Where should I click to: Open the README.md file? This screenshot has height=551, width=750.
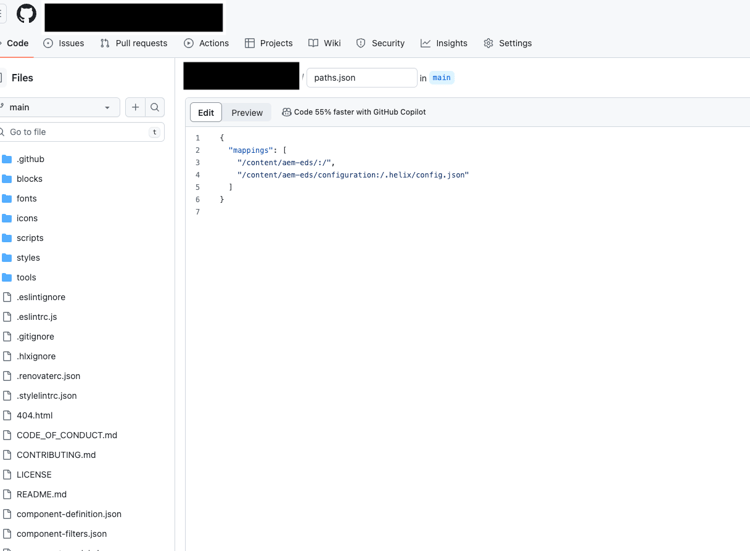pyautogui.click(x=41, y=494)
